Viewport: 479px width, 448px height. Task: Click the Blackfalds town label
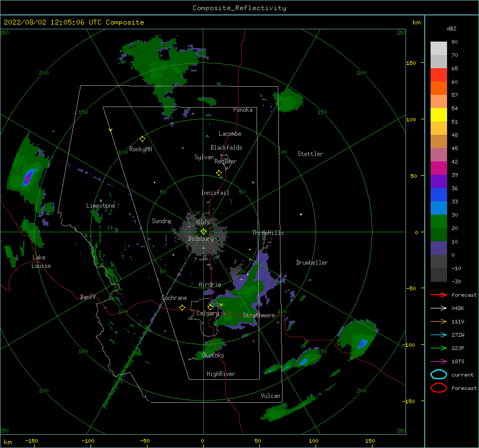click(226, 148)
